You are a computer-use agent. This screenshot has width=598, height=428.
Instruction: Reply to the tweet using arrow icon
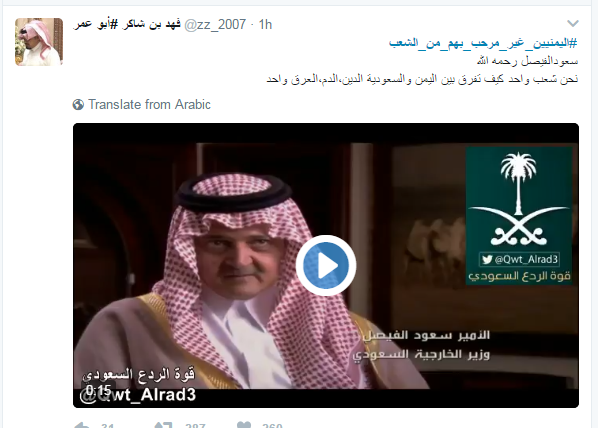(x=81, y=425)
